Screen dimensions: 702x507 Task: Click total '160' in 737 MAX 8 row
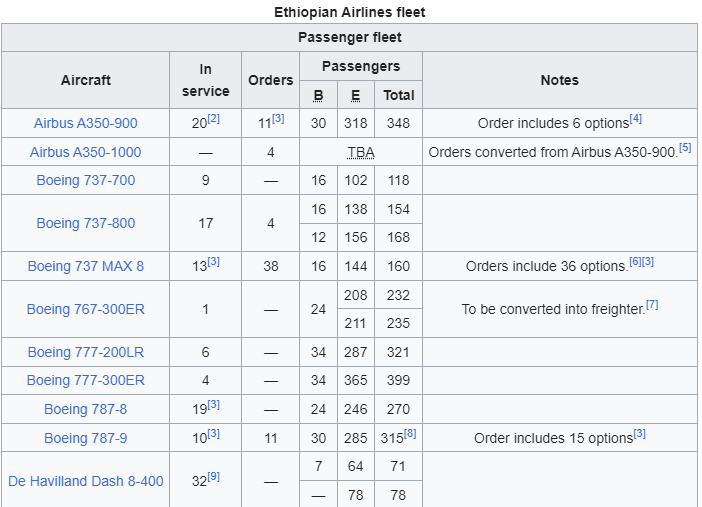click(x=398, y=266)
